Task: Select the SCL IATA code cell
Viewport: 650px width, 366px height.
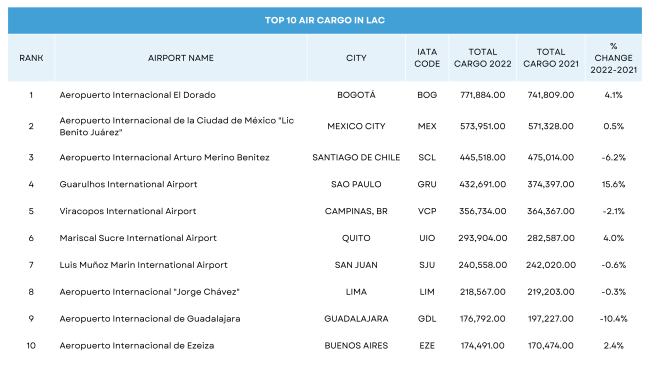Action: click(x=427, y=158)
